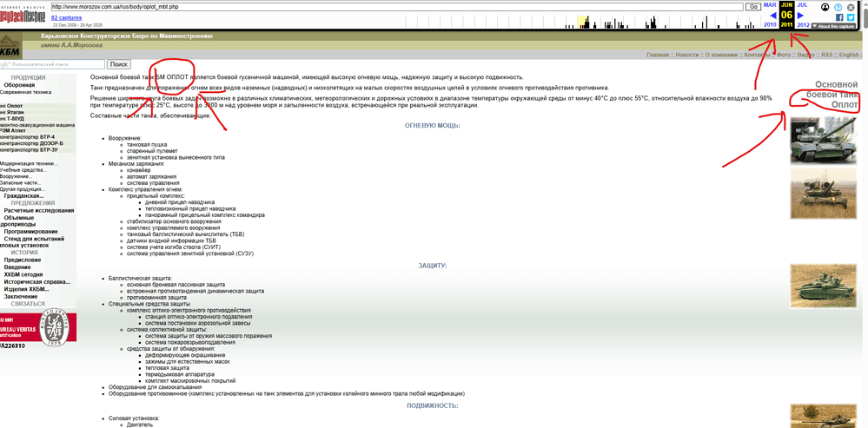Open the Wayback Machine help icon

[838, 7]
